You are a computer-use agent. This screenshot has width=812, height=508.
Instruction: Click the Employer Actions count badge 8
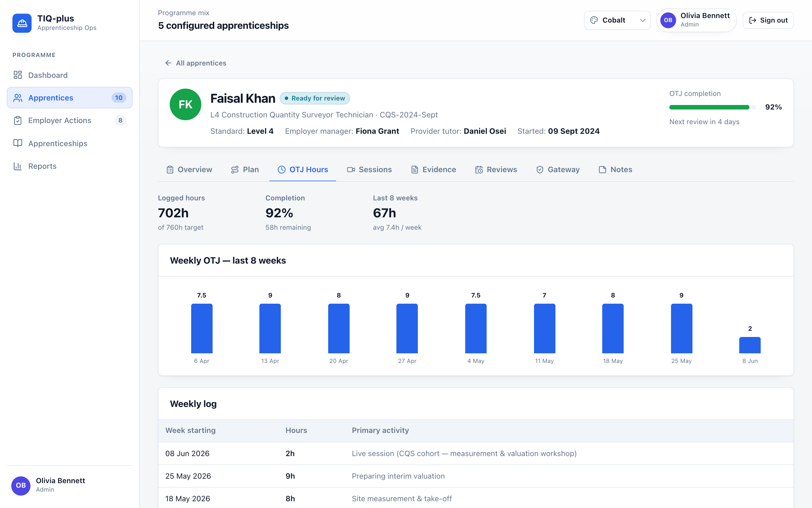click(120, 120)
